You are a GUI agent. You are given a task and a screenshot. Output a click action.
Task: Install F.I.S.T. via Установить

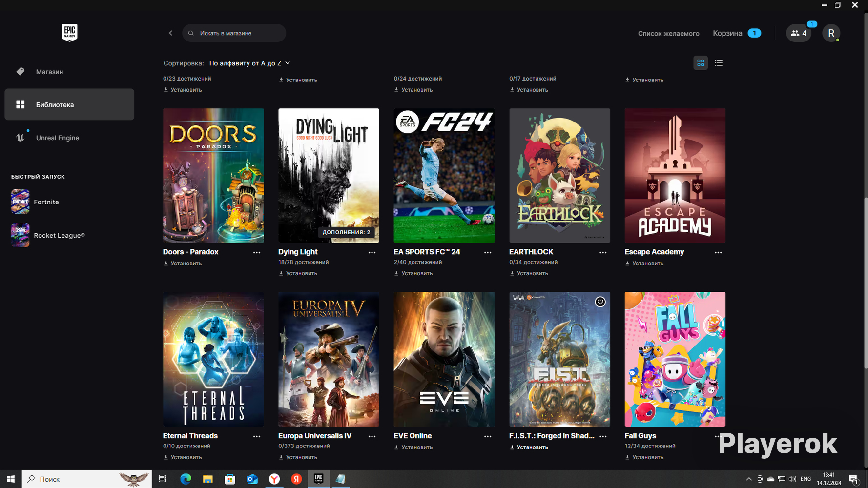coord(529,447)
